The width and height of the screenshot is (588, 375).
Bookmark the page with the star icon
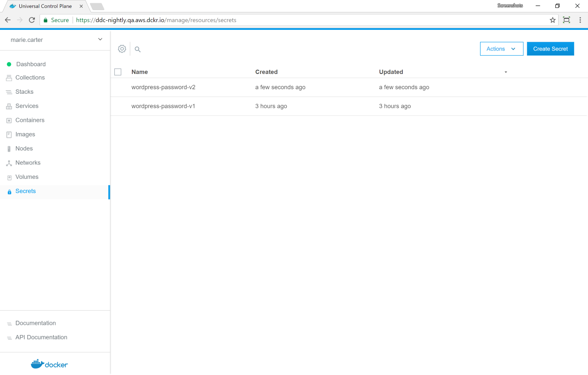tap(553, 20)
